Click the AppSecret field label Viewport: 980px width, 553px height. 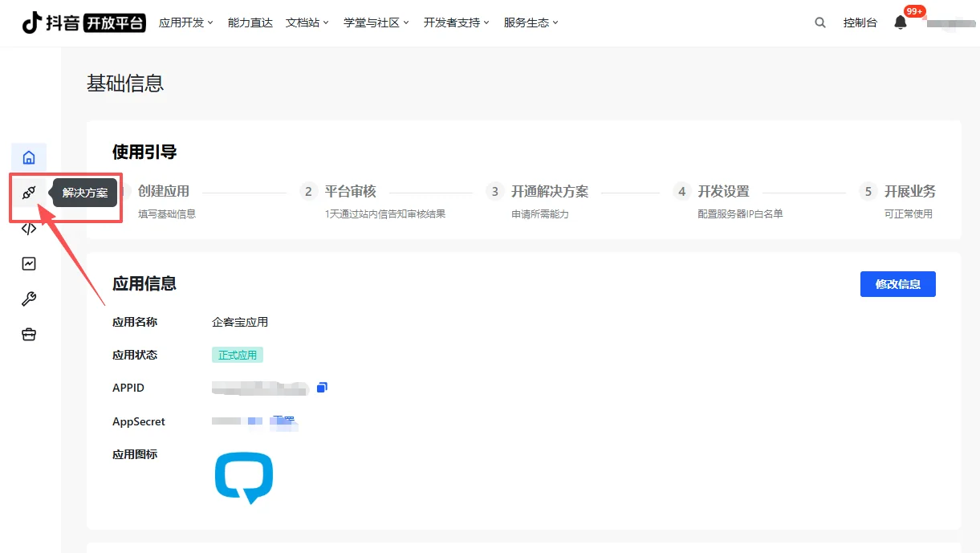coord(139,421)
